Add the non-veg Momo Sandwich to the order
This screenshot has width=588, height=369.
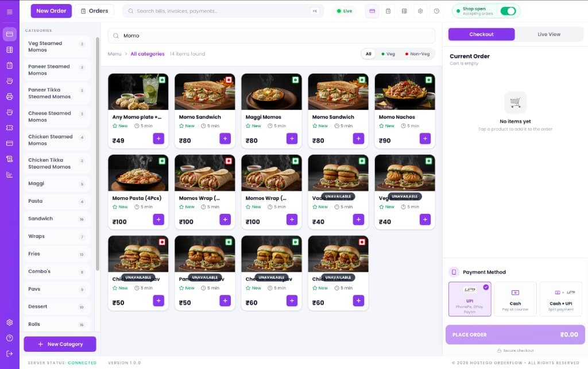(x=225, y=139)
